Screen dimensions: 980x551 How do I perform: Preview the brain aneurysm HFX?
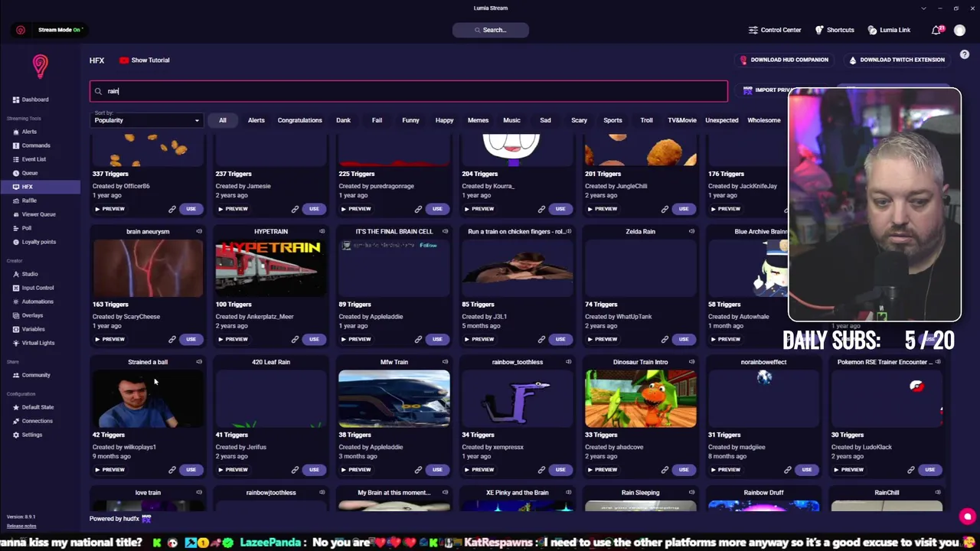tap(109, 339)
